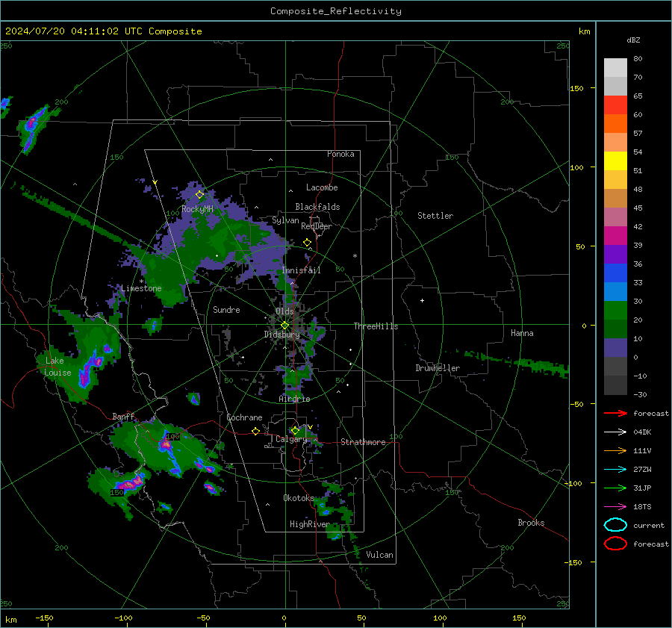672x628 pixels.
Task: Click the Strathmore city label
Action: [x=363, y=442]
